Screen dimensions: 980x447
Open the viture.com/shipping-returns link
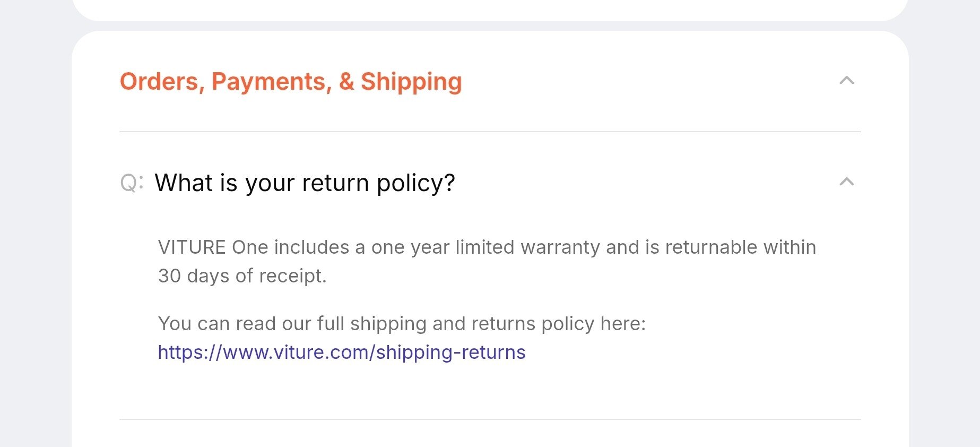pos(342,353)
